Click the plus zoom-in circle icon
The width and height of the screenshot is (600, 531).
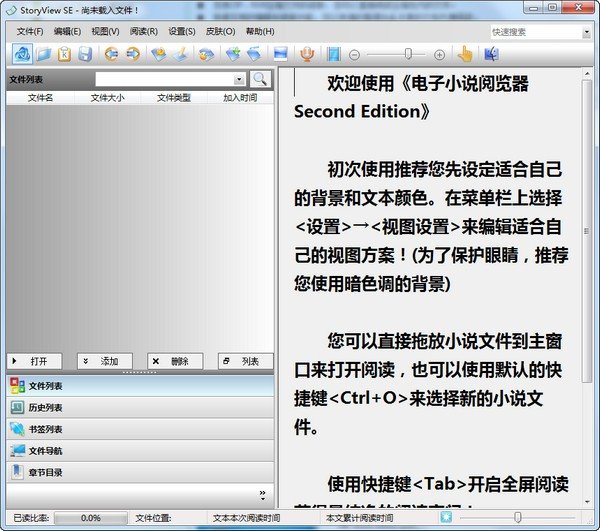tap(440, 55)
